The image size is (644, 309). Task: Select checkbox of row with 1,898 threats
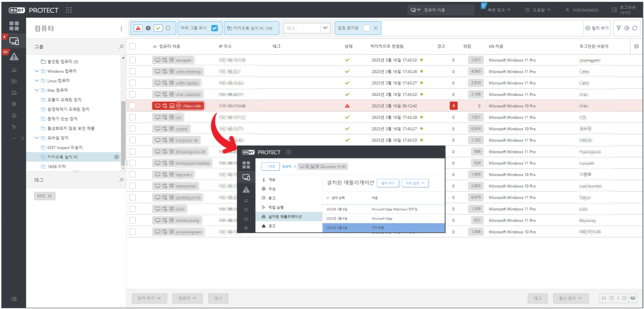(x=132, y=232)
